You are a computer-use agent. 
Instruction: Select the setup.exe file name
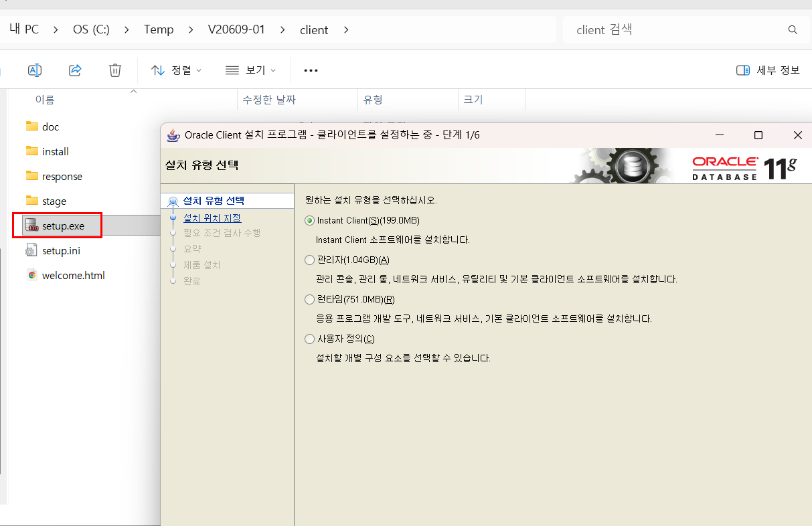click(63, 226)
